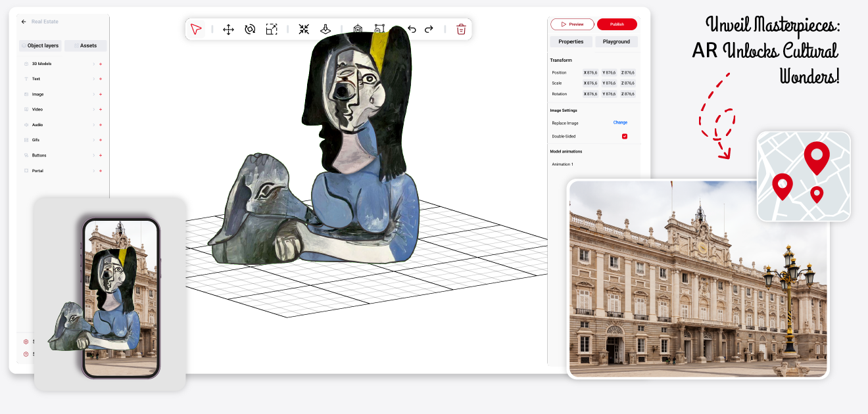Click the center-to-origin toolbar icon

(x=304, y=29)
